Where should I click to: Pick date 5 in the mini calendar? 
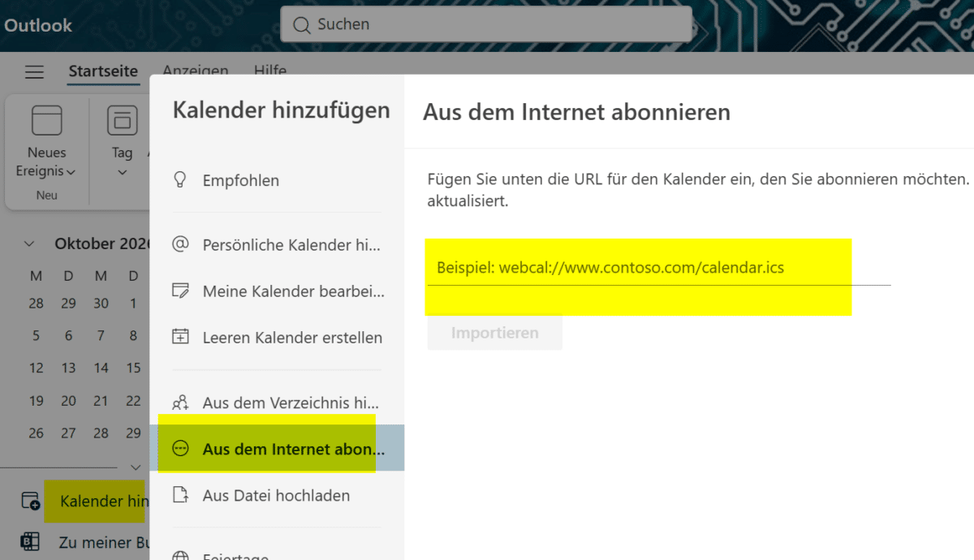[x=36, y=335]
